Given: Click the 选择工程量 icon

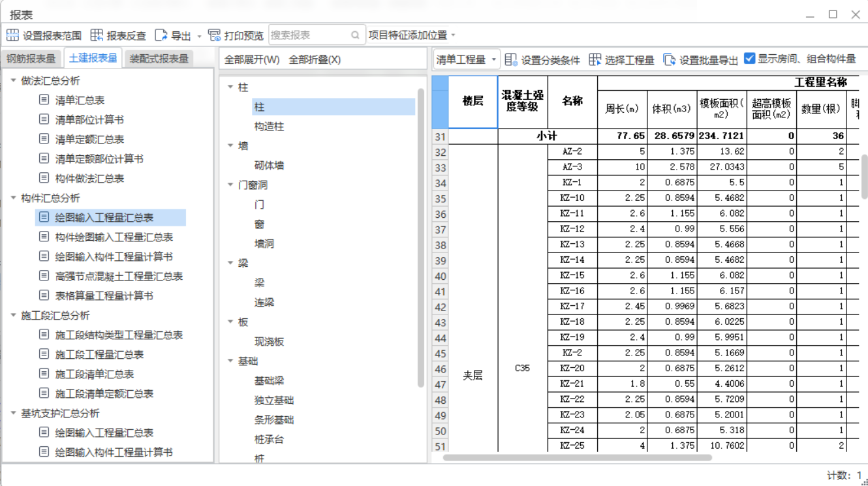Looking at the screenshot, I should [x=595, y=59].
